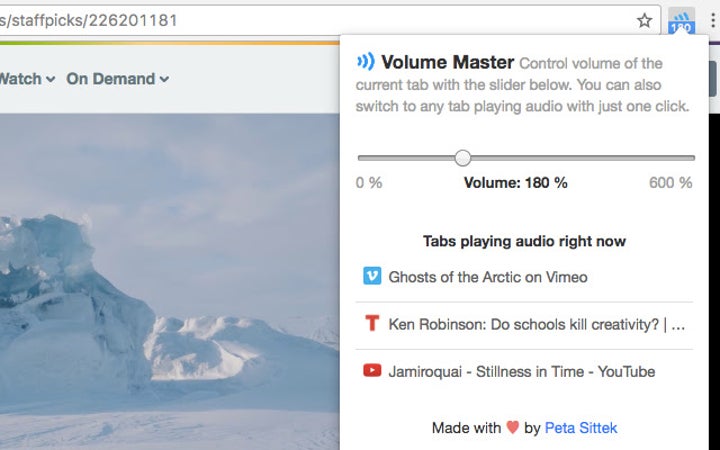The height and width of the screenshot is (450, 720).
Task: Click the YouTube play icon
Action: coord(372,371)
